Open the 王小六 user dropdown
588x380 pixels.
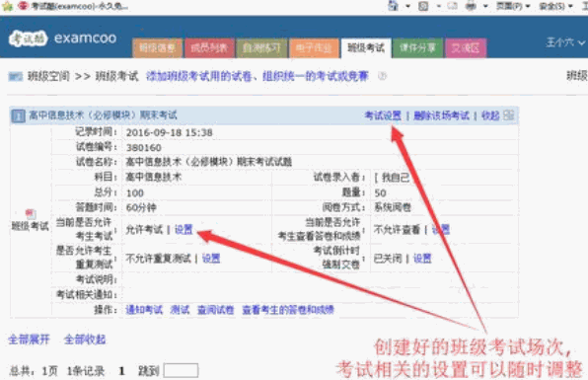click(x=565, y=42)
